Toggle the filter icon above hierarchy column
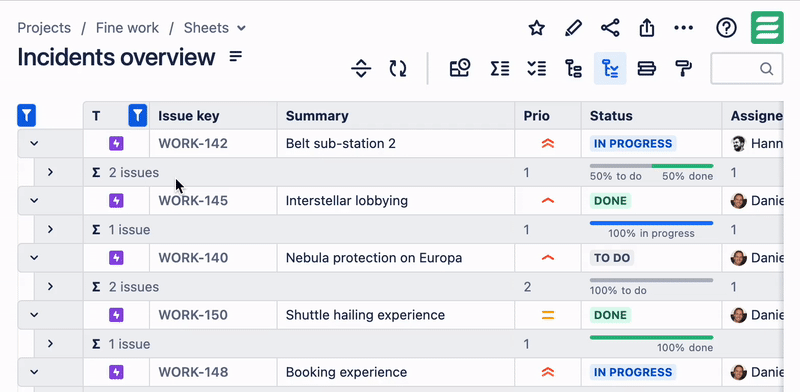 click(x=27, y=115)
